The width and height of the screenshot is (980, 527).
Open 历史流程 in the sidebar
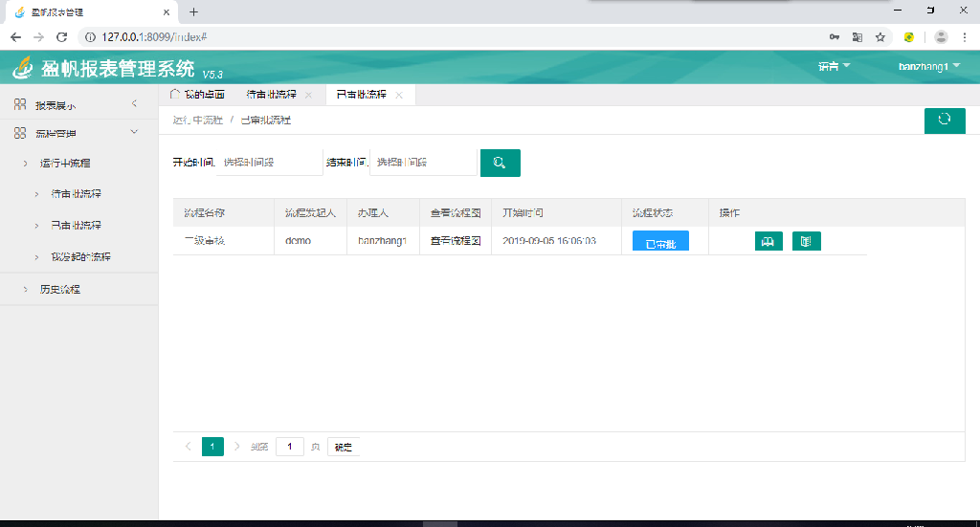(59, 289)
